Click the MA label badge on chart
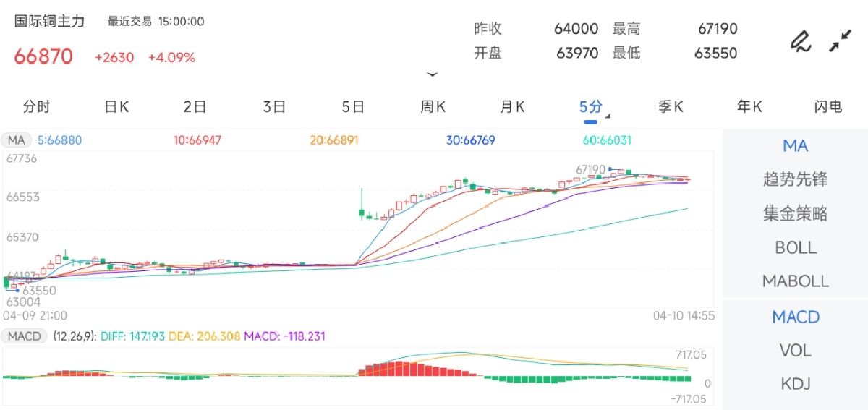This screenshot has height=410, width=868. click(17, 140)
